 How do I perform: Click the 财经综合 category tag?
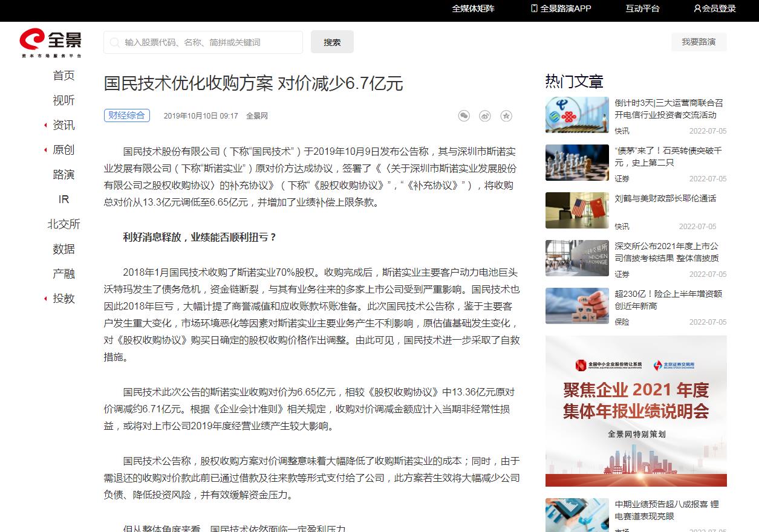(126, 115)
